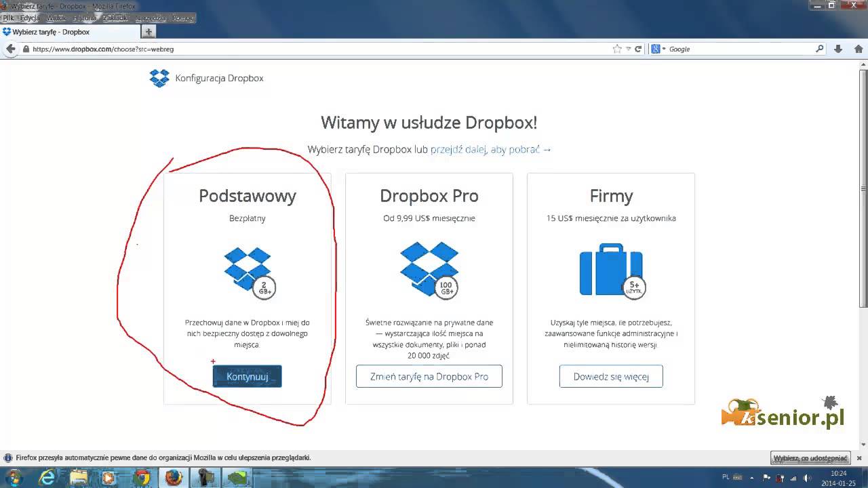Click the Podstawowy 2 GB Dropbox box image
The width and height of the screenshot is (868, 488).
tap(250, 272)
